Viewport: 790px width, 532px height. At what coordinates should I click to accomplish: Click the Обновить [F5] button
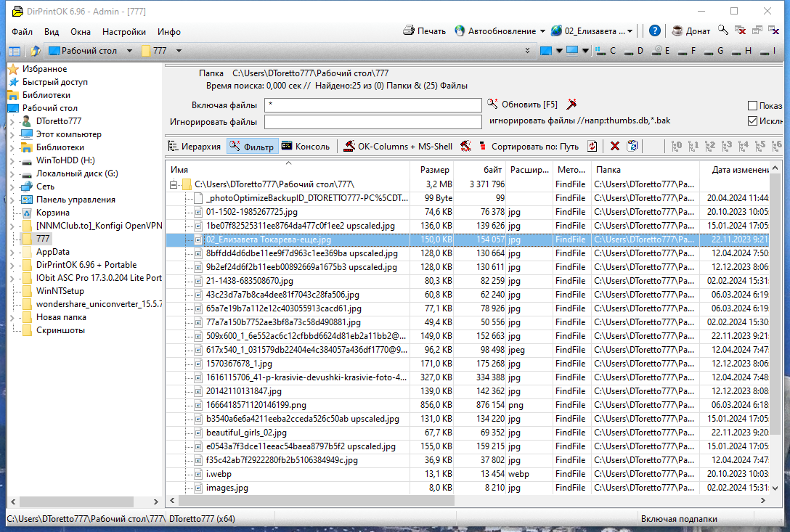523,105
